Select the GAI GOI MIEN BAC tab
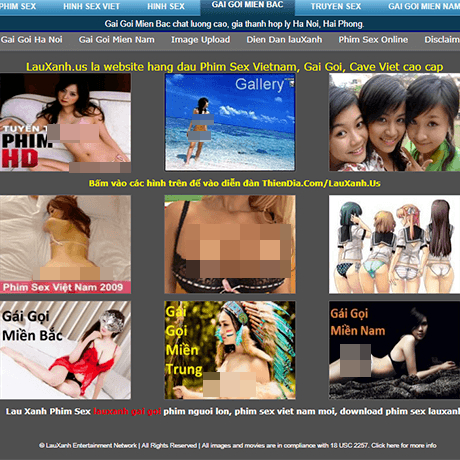Screen dimensions: 460x460 click(x=247, y=5)
